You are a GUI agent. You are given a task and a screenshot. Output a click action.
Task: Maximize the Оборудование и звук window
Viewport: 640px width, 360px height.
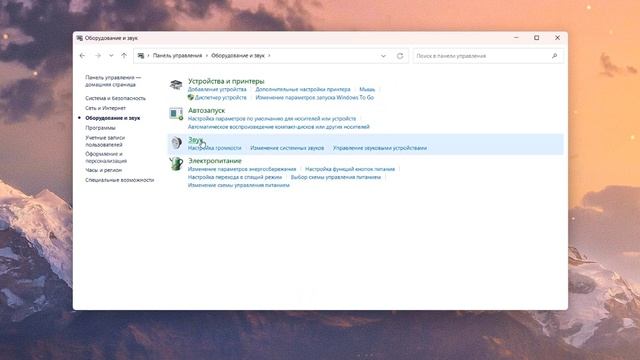click(537, 38)
